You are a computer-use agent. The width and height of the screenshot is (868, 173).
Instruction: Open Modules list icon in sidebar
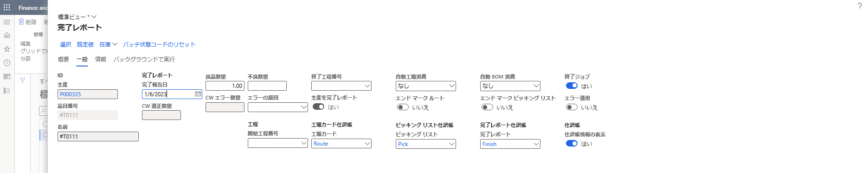click(x=6, y=91)
